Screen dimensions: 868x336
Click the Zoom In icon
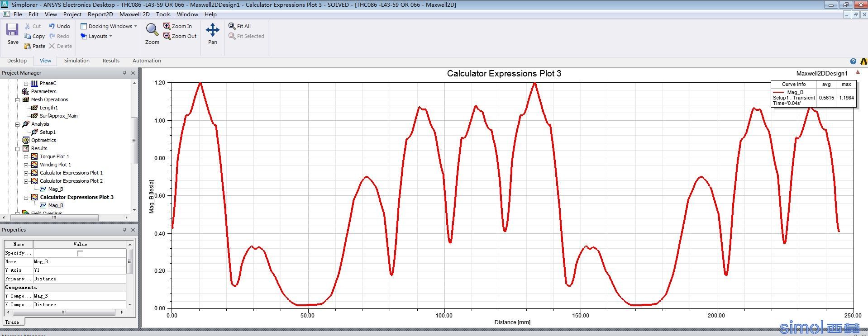167,26
